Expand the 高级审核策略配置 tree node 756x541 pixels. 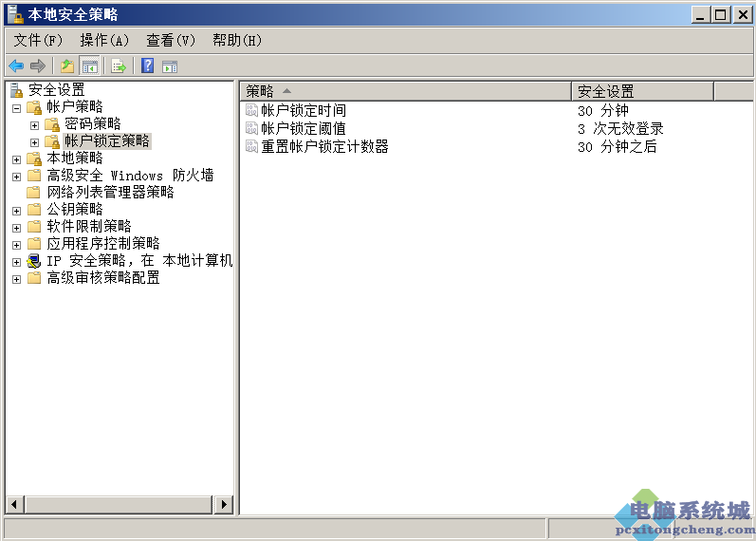tap(16, 280)
